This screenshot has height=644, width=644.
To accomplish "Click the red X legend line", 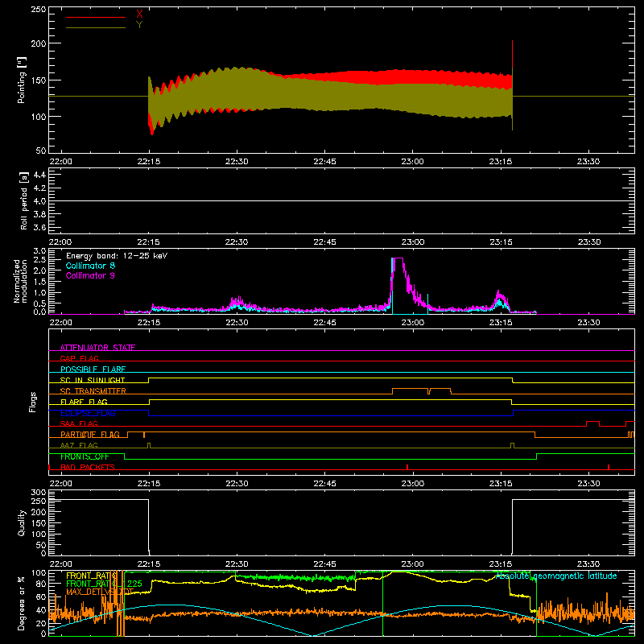I will tap(96, 17).
